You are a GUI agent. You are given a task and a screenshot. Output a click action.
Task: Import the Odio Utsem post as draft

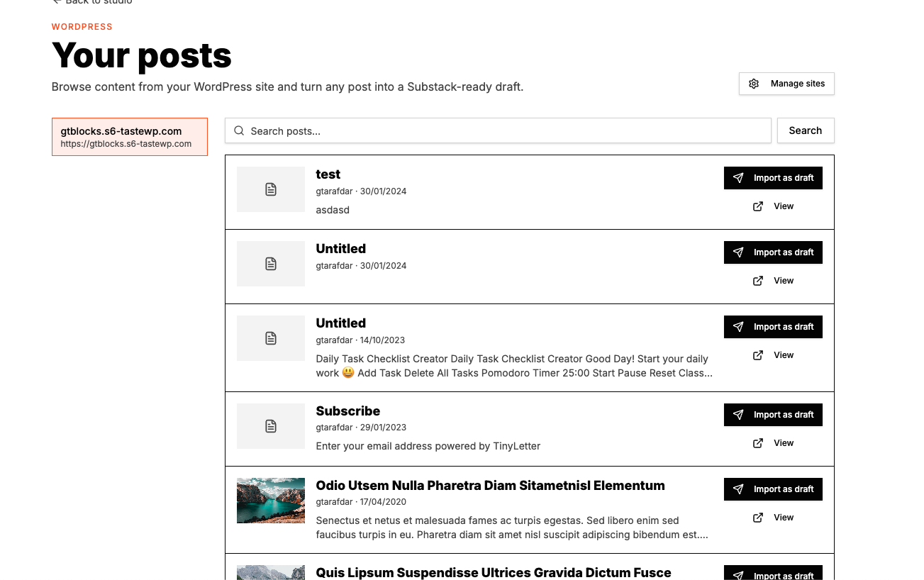pyautogui.click(x=773, y=489)
